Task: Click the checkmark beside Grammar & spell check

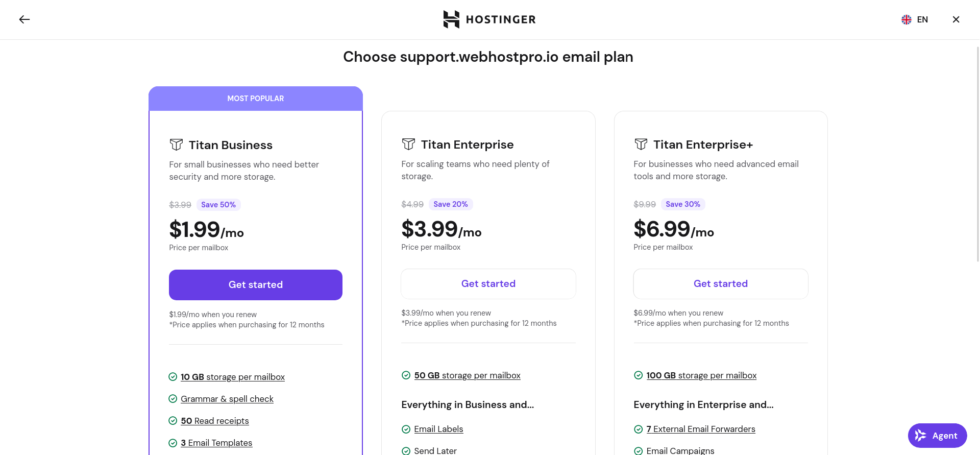Action: (x=173, y=399)
